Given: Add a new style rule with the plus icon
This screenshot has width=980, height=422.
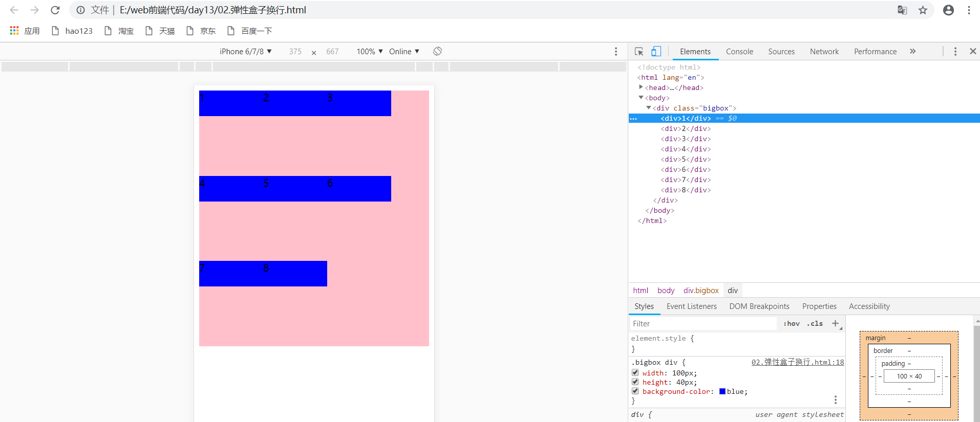Looking at the screenshot, I should [x=836, y=323].
